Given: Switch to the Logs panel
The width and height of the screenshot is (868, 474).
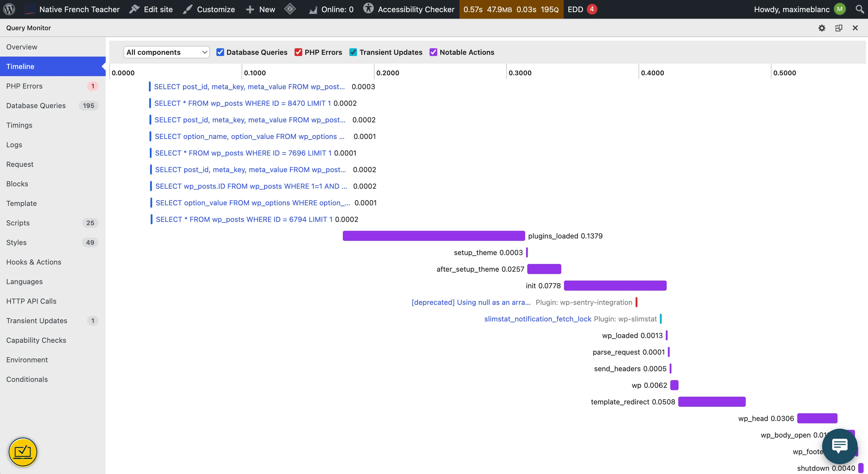Looking at the screenshot, I should click(x=53, y=145).
